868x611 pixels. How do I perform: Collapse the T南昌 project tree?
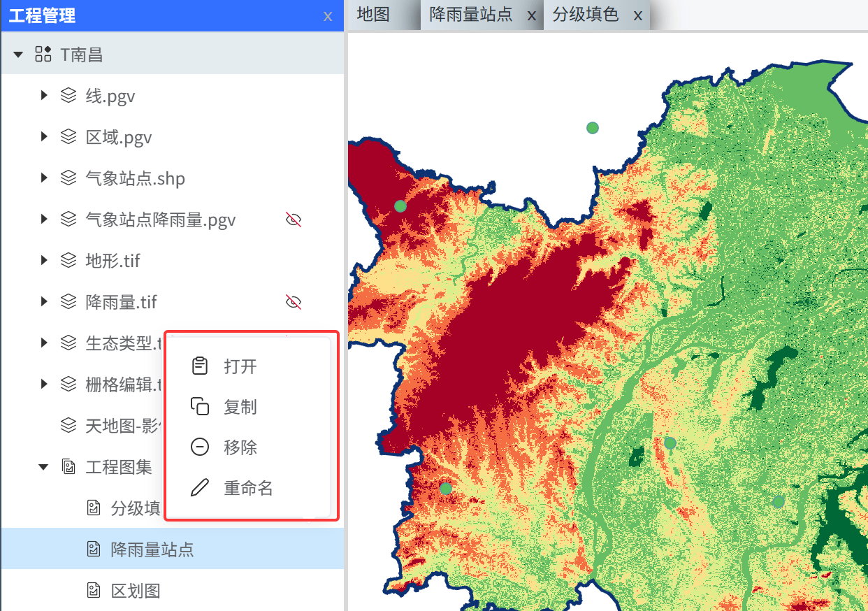point(18,55)
